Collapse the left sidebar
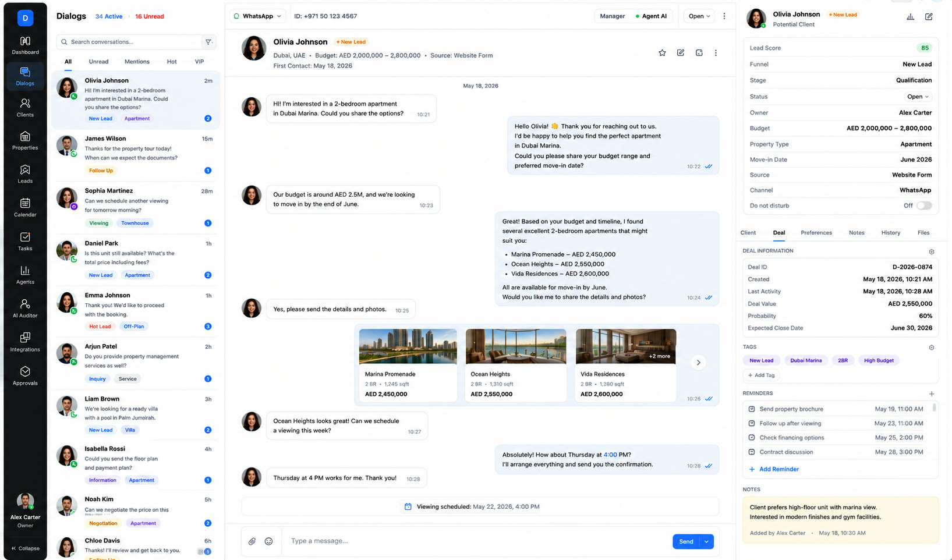Image resolution: width=952 pixels, height=560 pixels. coord(26,548)
